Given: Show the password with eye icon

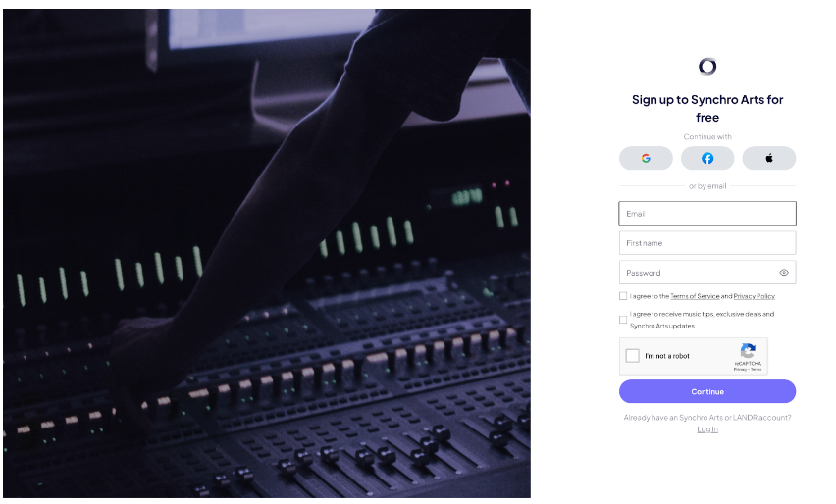Looking at the screenshot, I should (x=784, y=273).
